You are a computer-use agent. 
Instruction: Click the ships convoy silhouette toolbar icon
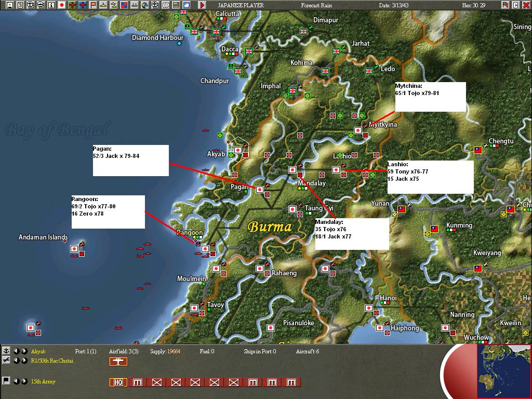click(x=135, y=5)
